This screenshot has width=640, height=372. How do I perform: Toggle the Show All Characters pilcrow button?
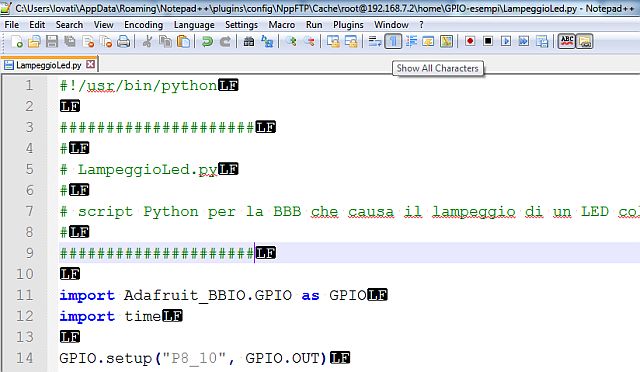[x=393, y=41]
